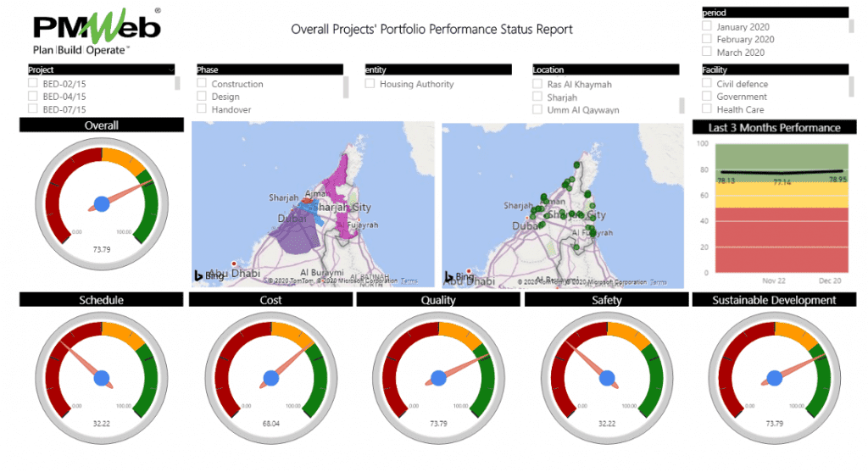Click the period list scrollbar
Image resolution: width=868 pixels, height=472 pixels.
point(851,26)
